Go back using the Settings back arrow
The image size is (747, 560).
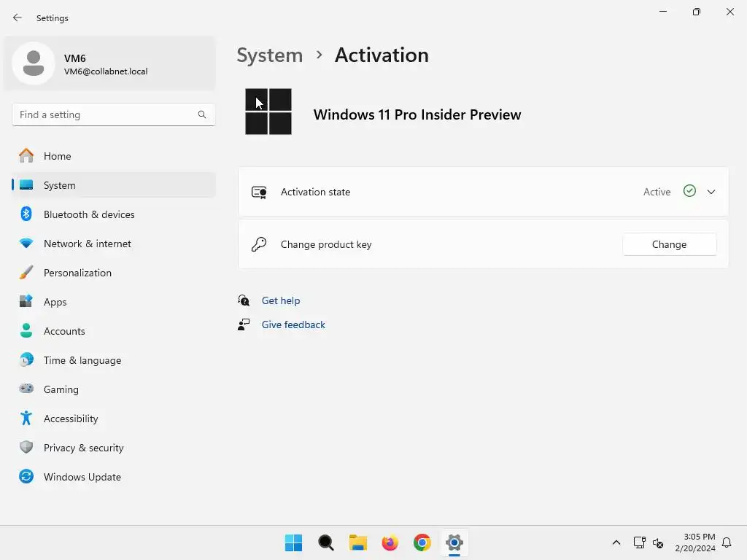(x=18, y=17)
